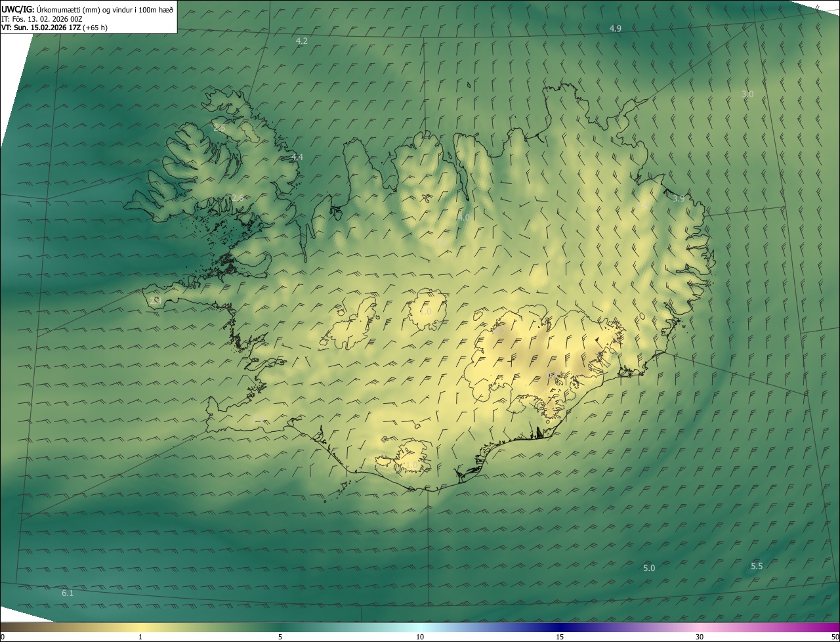Click the 5.5 value label in the southeast

pyautogui.click(x=757, y=566)
